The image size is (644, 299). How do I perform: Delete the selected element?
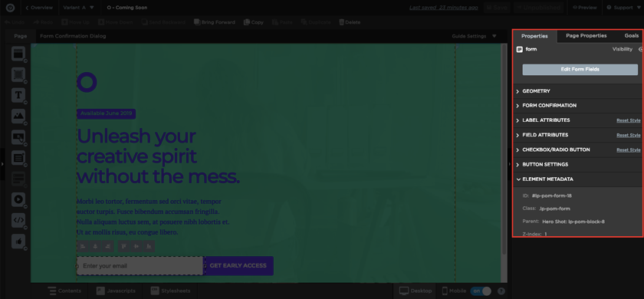[350, 22]
